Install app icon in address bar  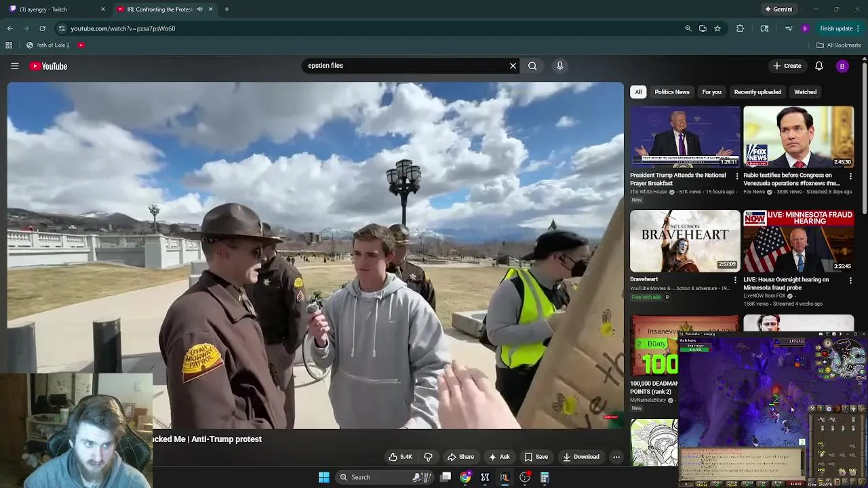(x=703, y=28)
